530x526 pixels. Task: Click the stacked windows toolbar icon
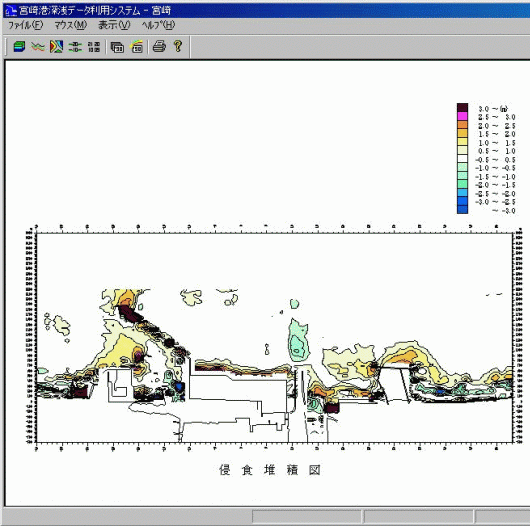(x=117, y=47)
